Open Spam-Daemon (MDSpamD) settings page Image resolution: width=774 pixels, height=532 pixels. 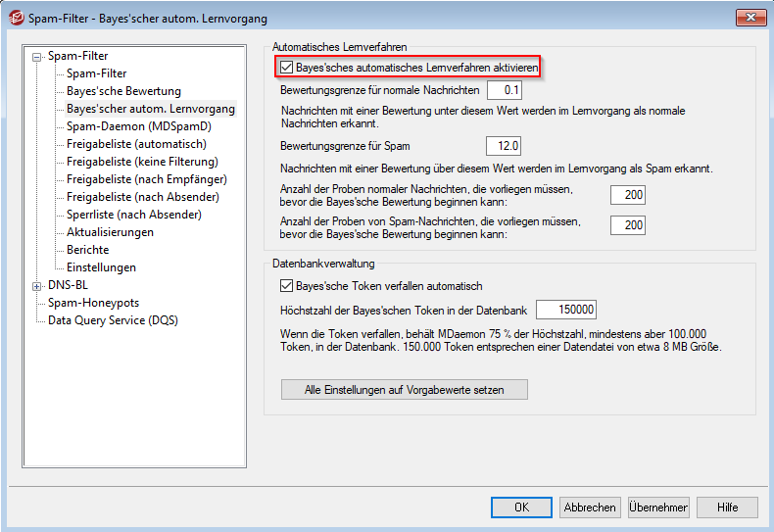tap(138, 126)
